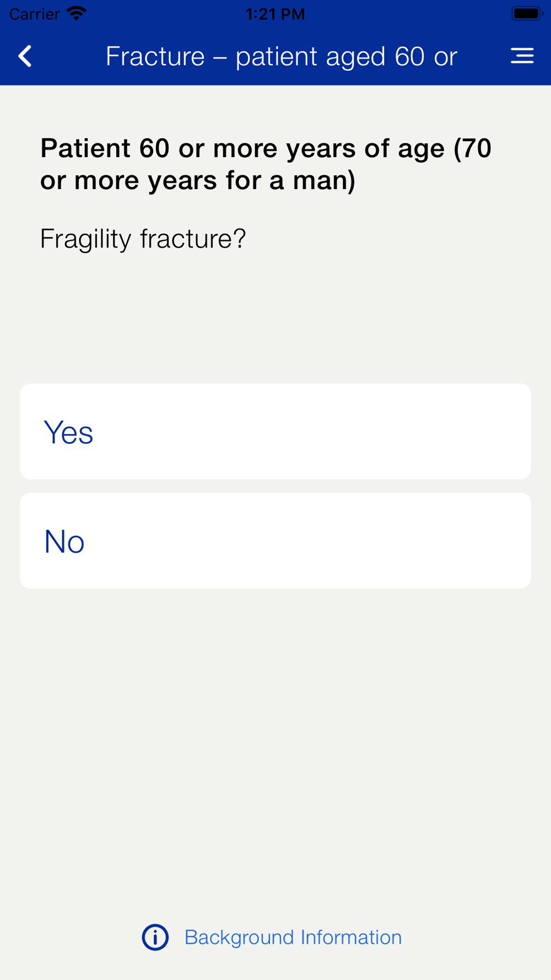Go back using the left chevron
This screenshot has height=980, width=551.
point(25,56)
